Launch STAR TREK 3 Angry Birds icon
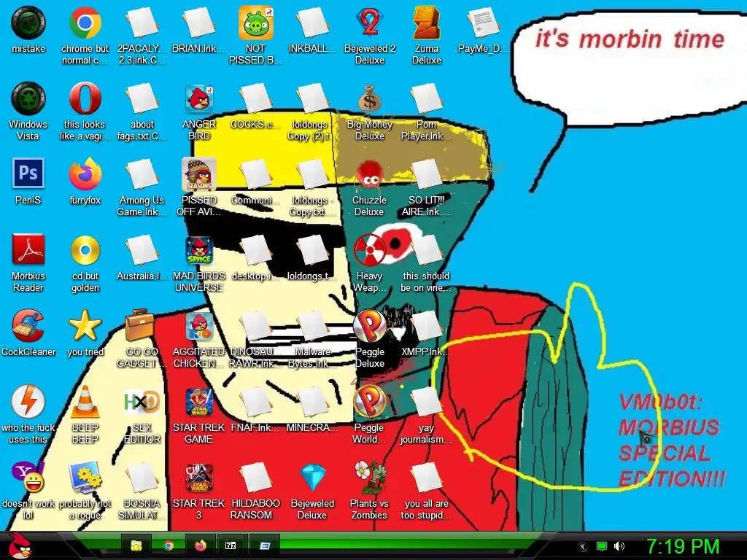Image resolution: width=747 pixels, height=560 pixels. click(x=199, y=477)
